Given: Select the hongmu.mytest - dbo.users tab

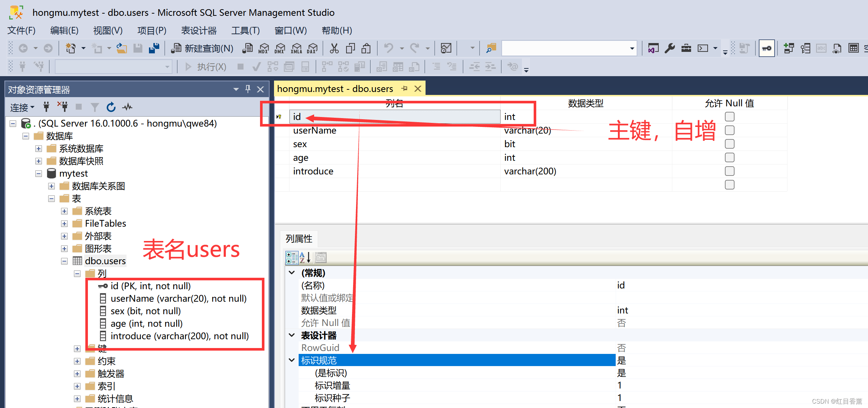Looking at the screenshot, I should coord(335,89).
